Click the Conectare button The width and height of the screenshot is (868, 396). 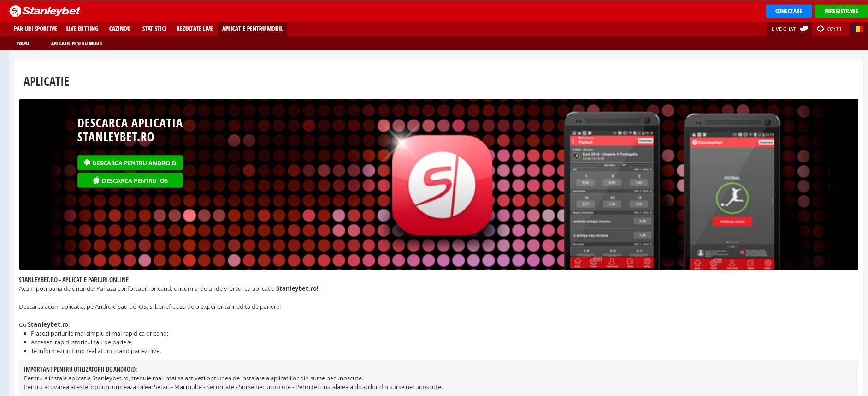tap(789, 11)
